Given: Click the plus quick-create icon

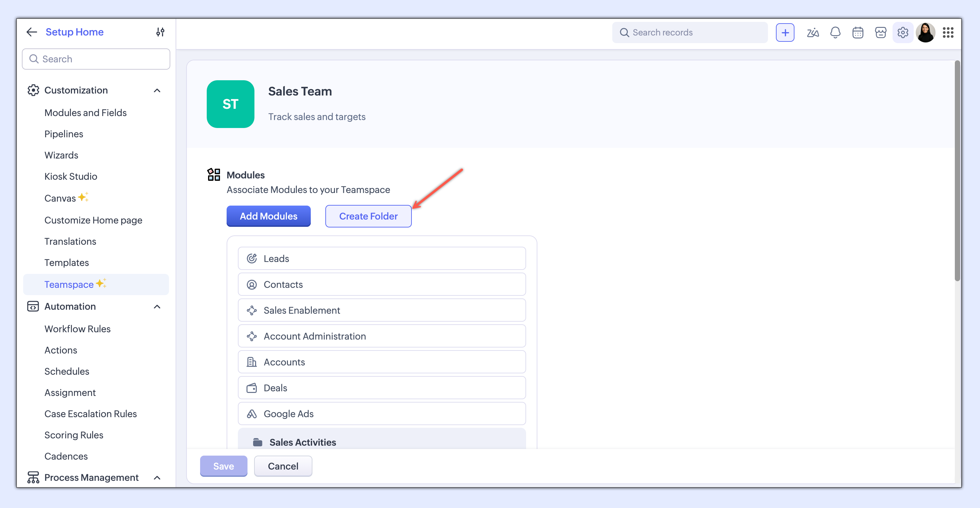Looking at the screenshot, I should (x=785, y=33).
